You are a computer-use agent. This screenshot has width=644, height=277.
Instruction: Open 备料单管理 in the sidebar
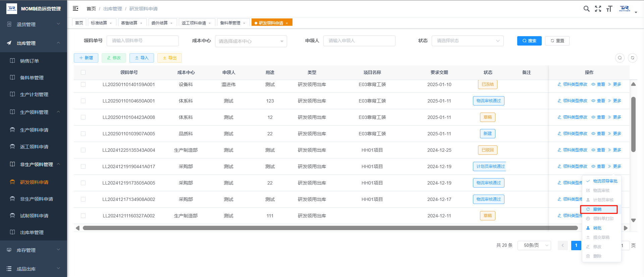click(32, 78)
